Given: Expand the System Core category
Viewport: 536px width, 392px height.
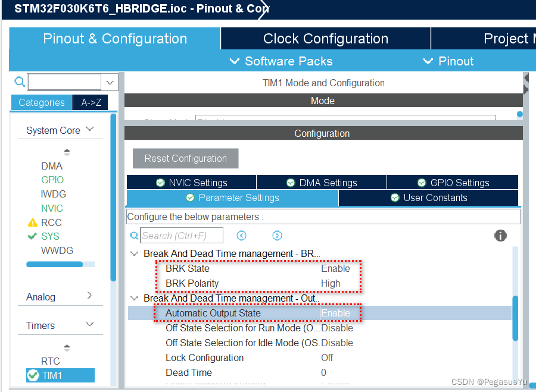Looking at the screenshot, I should (90, 129).
